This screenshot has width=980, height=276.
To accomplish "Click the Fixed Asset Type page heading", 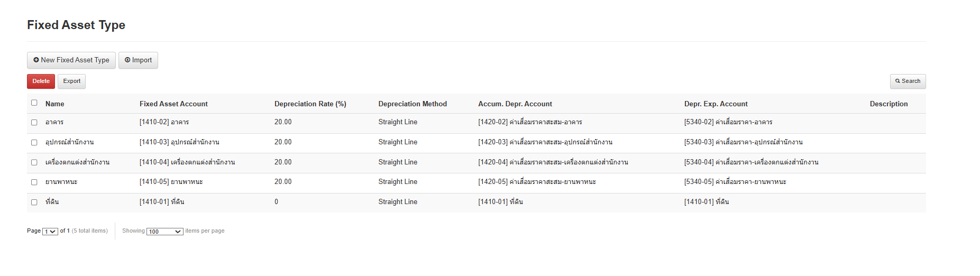I will pos(76,25).
